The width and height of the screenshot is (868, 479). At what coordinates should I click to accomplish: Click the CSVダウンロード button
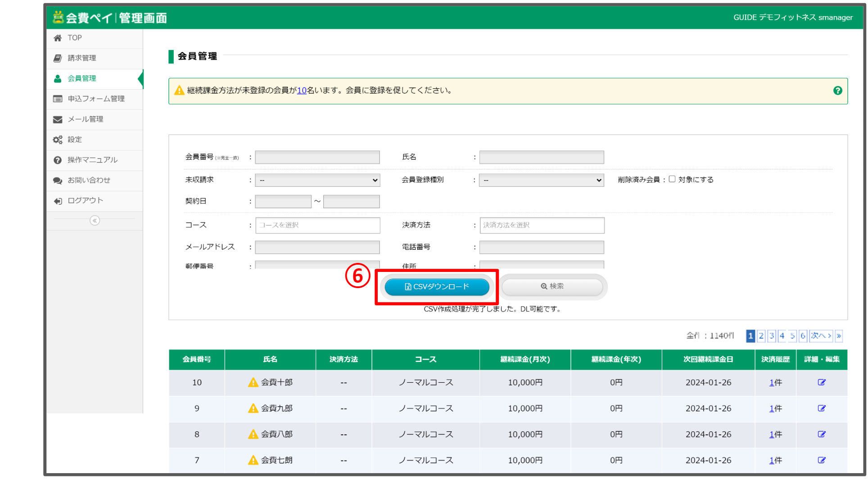click(437, 287)
